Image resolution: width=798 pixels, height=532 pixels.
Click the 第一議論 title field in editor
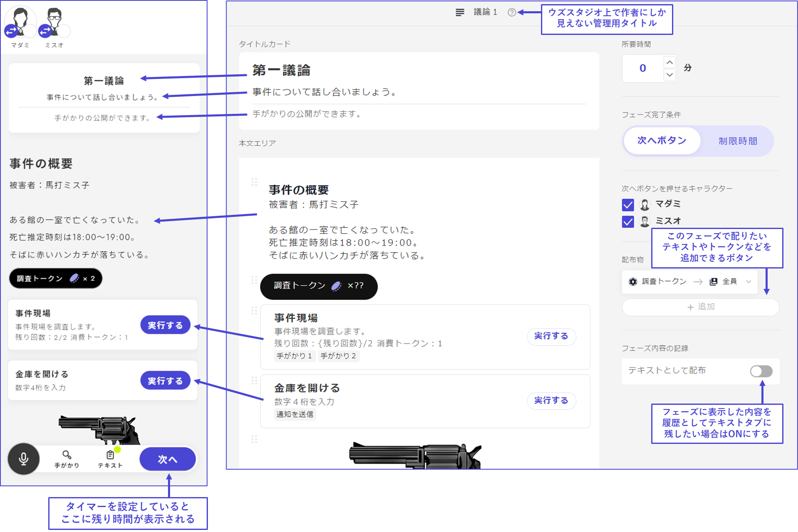[x=282, y=71]
